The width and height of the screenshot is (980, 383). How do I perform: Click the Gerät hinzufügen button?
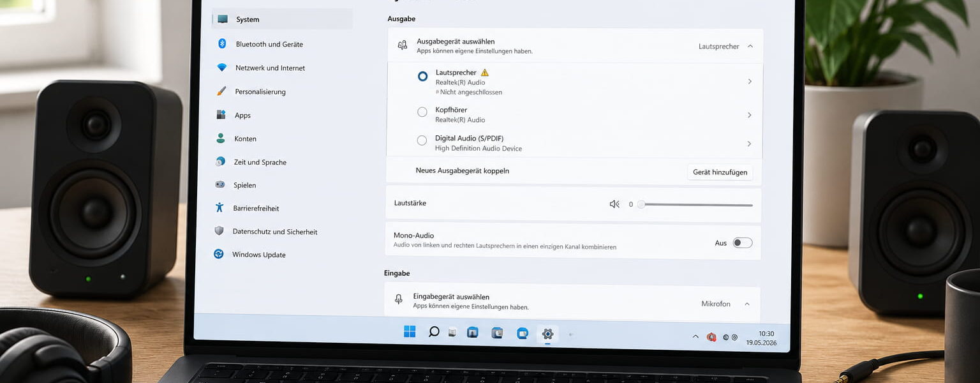pyautogui.click(x=720, y=172)
